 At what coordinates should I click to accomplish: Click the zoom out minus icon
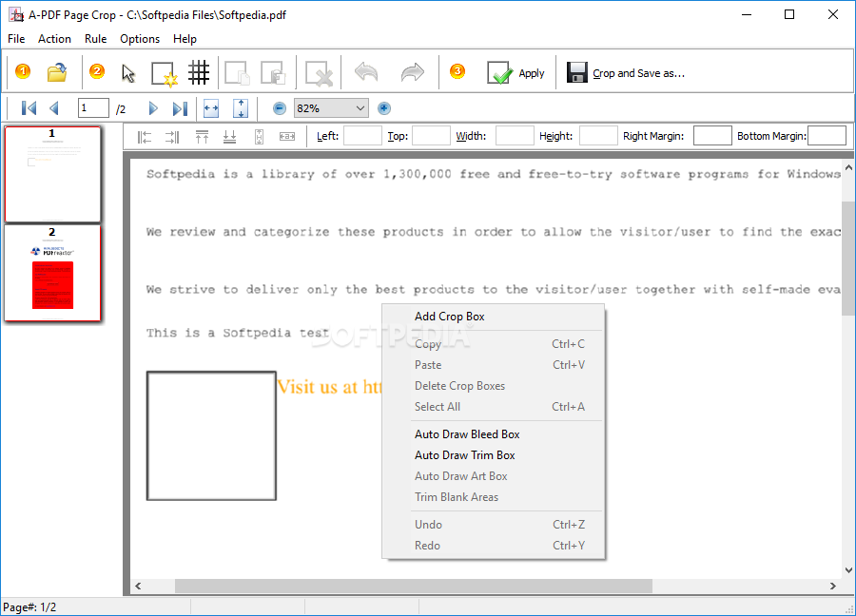[x=280, y=108]
